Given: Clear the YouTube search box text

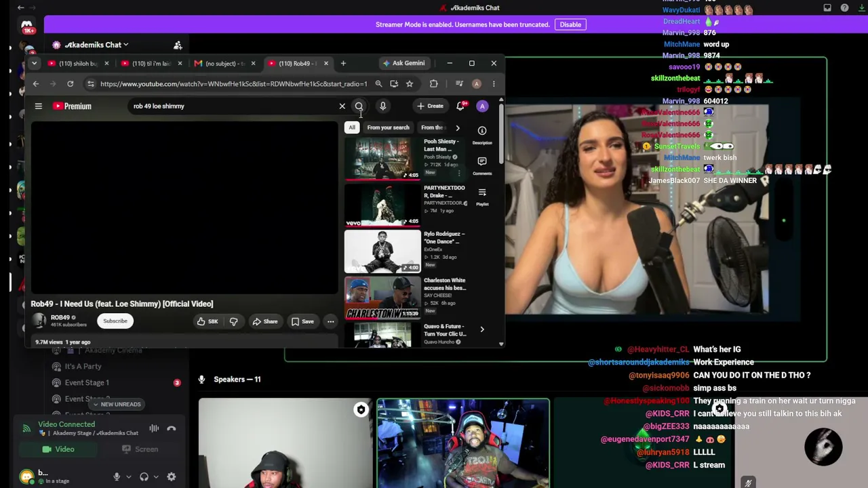Looking at the screenshot, I should click(x=342, y=106).
